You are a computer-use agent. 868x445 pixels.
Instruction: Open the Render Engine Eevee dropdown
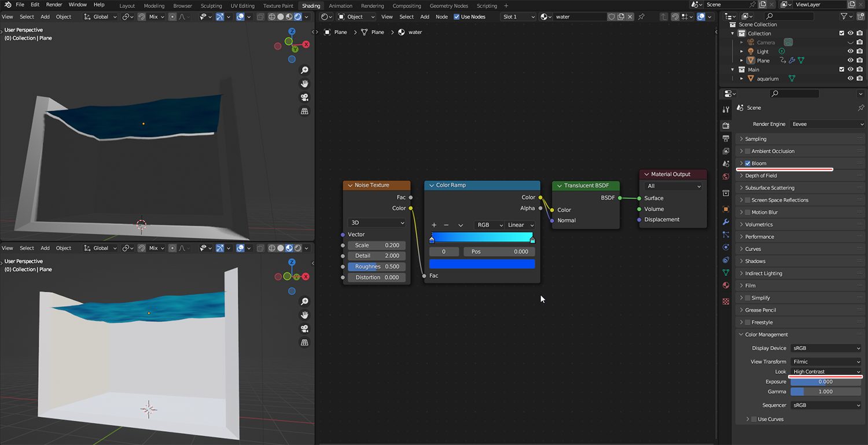[x=827, y=124]
